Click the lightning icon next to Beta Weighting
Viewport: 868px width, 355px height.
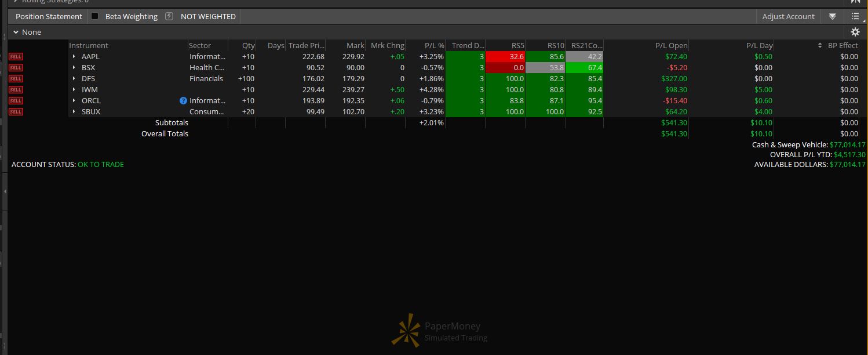169,16
